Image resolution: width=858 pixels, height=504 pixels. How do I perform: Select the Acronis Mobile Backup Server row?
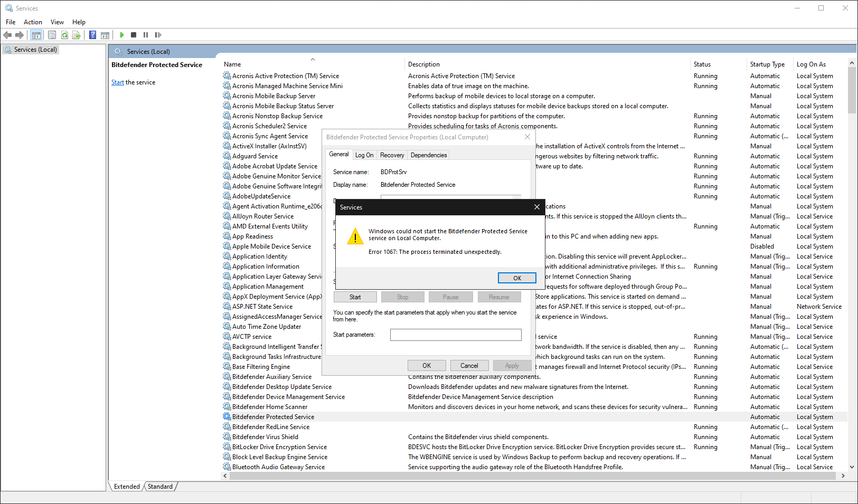[x=534, y=96]
